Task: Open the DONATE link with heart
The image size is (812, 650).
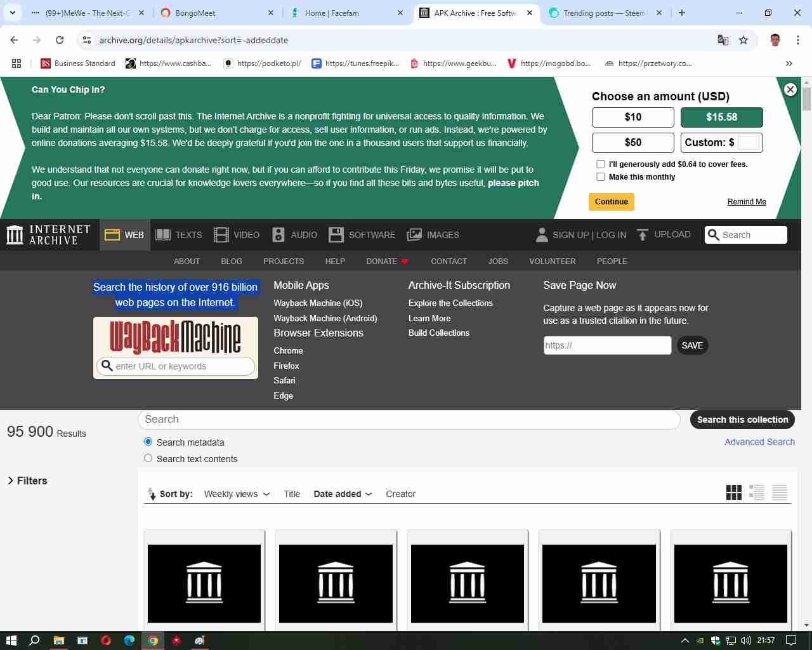Action: pyautogui.click(x=387, y=262)
